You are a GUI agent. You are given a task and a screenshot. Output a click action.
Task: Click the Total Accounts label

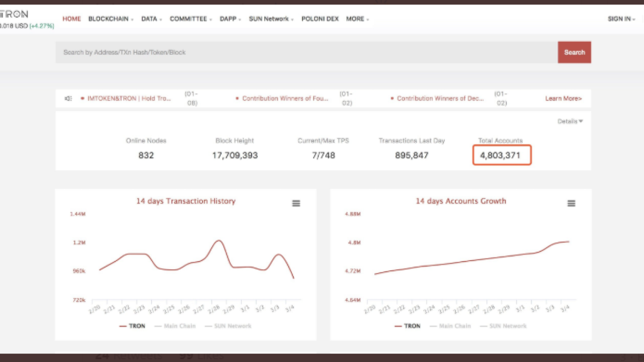500,141
